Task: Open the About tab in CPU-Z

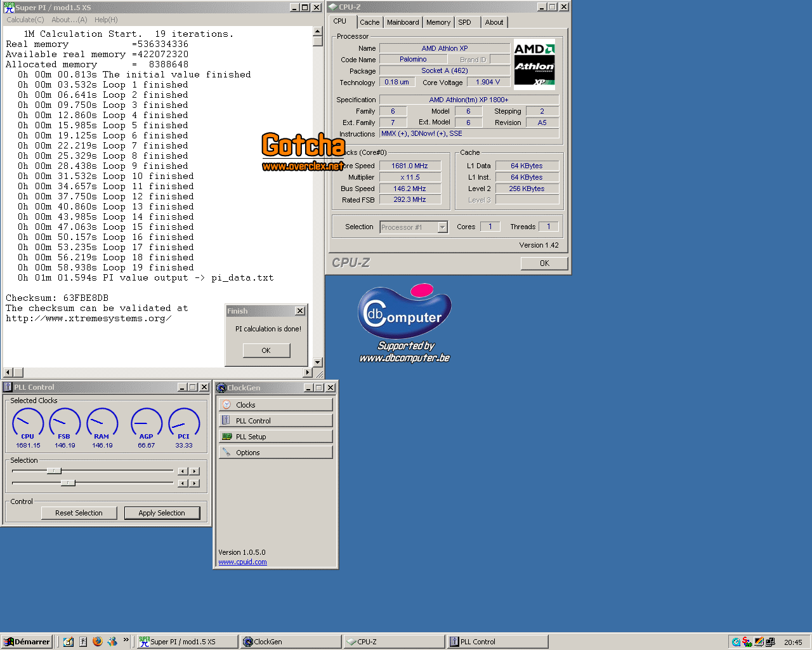Action: pos(494,22)
